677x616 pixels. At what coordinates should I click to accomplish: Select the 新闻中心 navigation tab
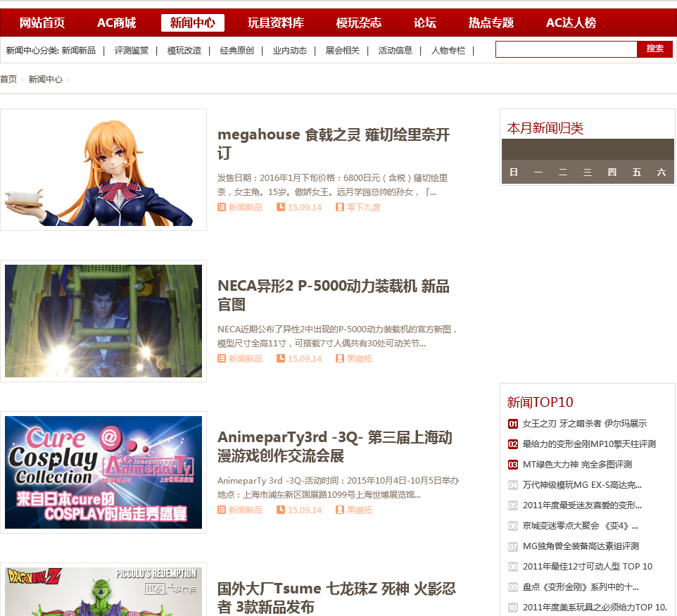point(193,23)
